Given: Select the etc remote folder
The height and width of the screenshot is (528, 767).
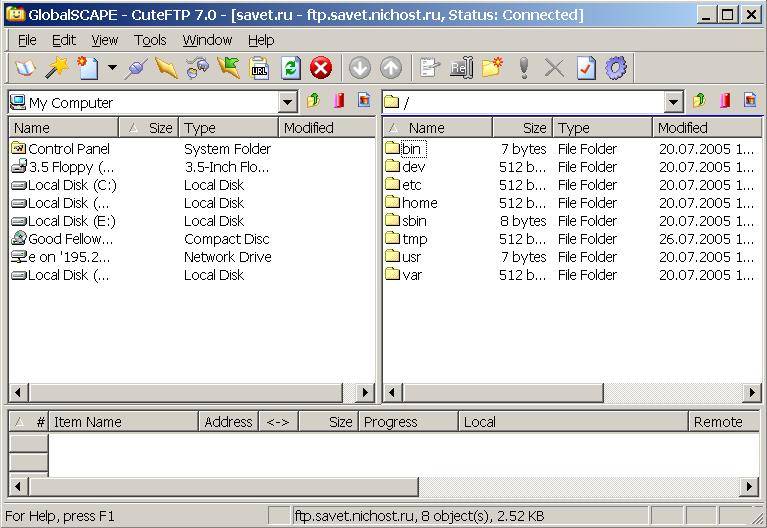Looking at the screenshot, I should click(x=404, y=185).
